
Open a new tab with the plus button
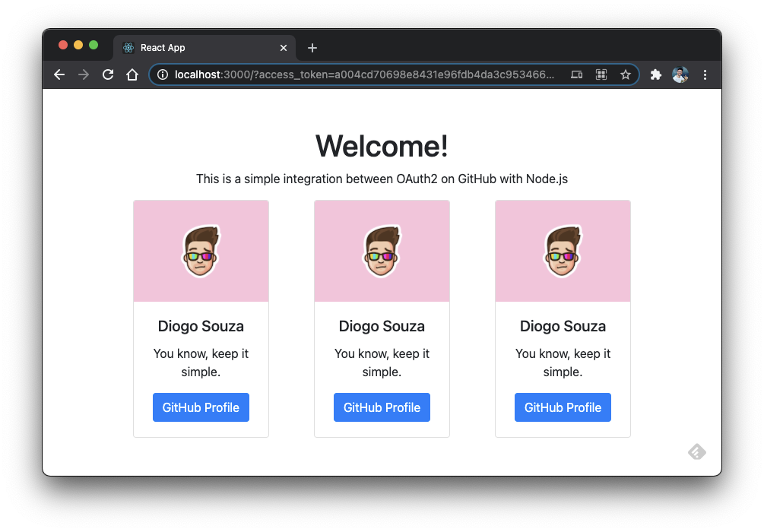click(x=312, y=47)
